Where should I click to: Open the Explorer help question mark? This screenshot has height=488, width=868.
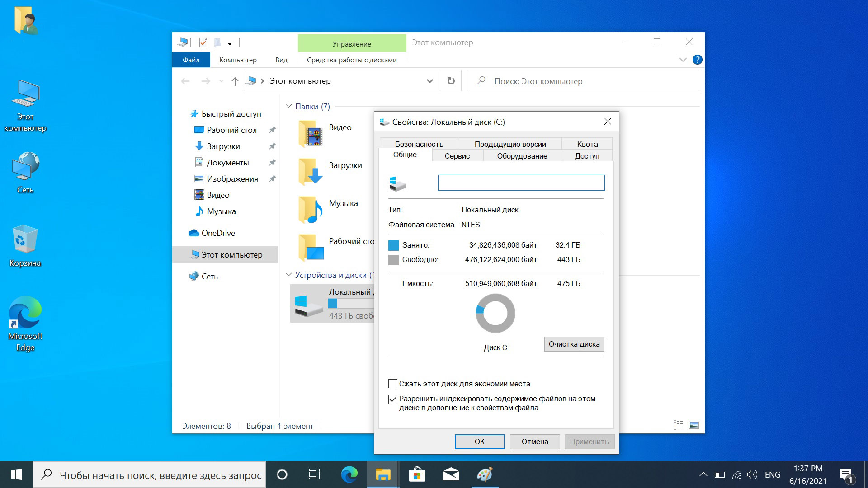(697, 60)
